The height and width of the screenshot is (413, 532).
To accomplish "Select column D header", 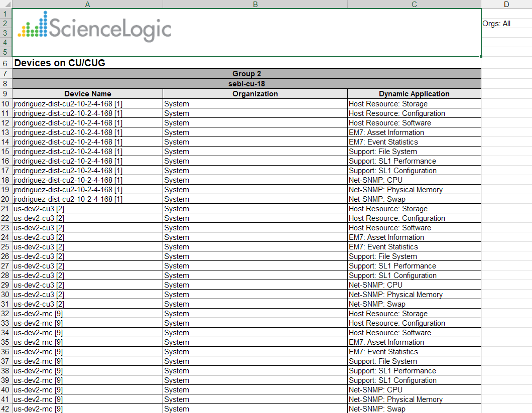I will (506, 4).
